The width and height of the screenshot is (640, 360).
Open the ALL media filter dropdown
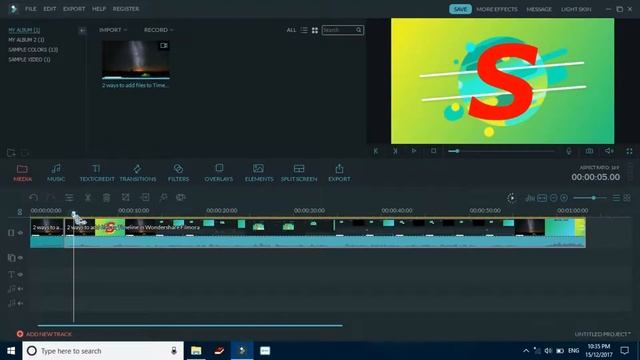click(291, 30)
